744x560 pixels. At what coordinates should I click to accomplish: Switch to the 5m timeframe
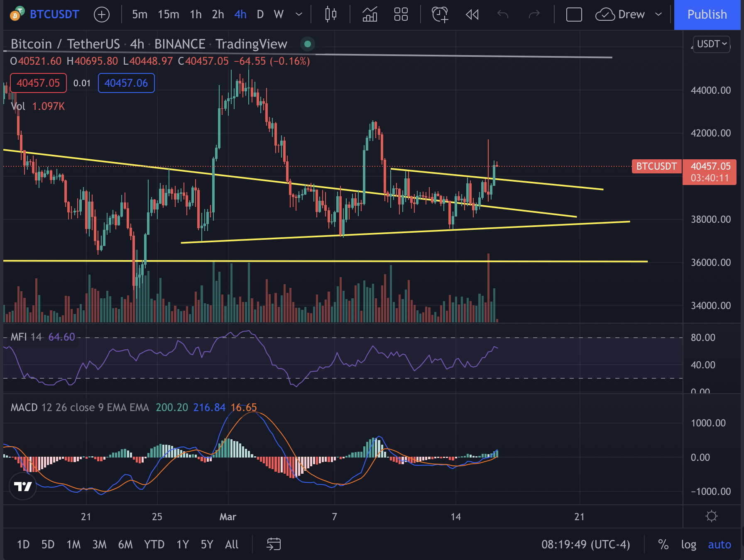[x=139, y=15]
